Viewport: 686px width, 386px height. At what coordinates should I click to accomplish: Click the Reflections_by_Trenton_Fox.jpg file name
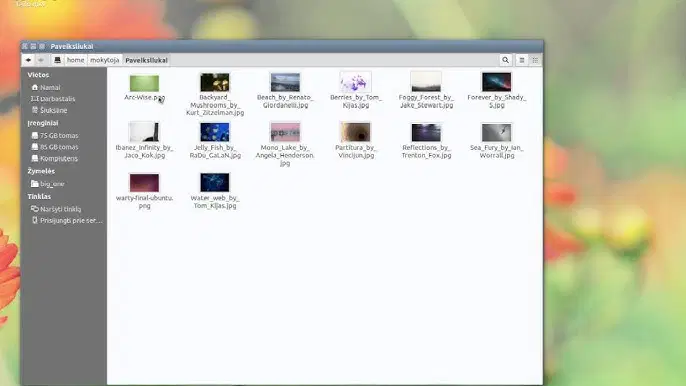tap(426, 151)
